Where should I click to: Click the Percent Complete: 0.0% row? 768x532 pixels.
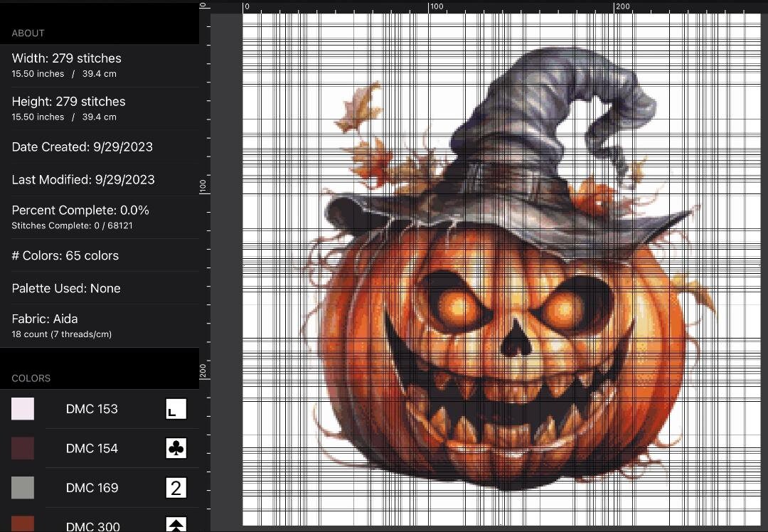click(100, 218)
